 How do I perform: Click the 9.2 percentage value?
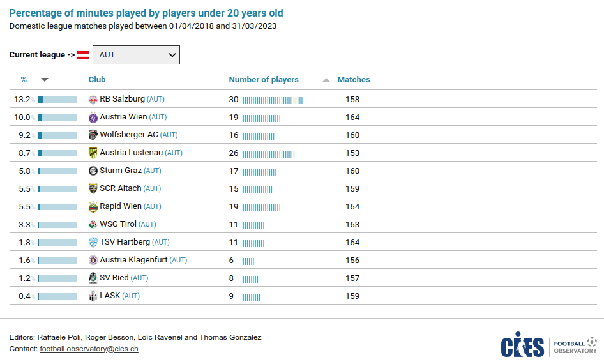click(x=24, y=135)
